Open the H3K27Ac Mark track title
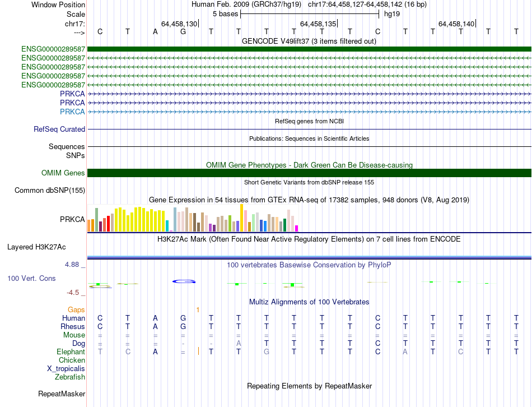This screenshot has width=532, height=407. [x=309, y=239]
